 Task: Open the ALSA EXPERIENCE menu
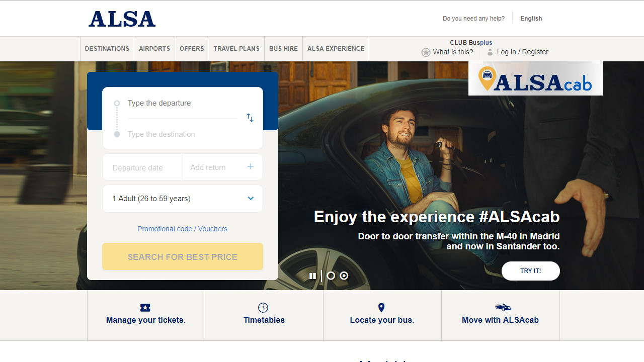(x=336, y=49)
